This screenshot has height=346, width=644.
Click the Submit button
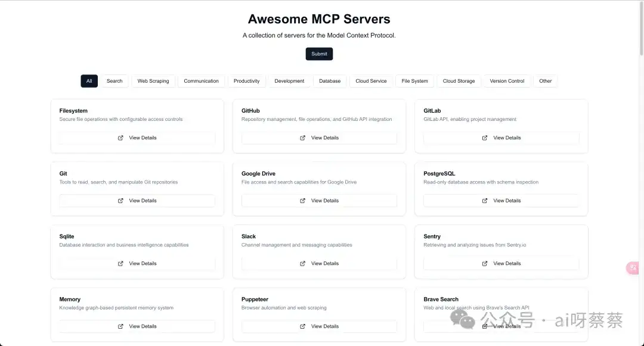click(x=319, y=54)
